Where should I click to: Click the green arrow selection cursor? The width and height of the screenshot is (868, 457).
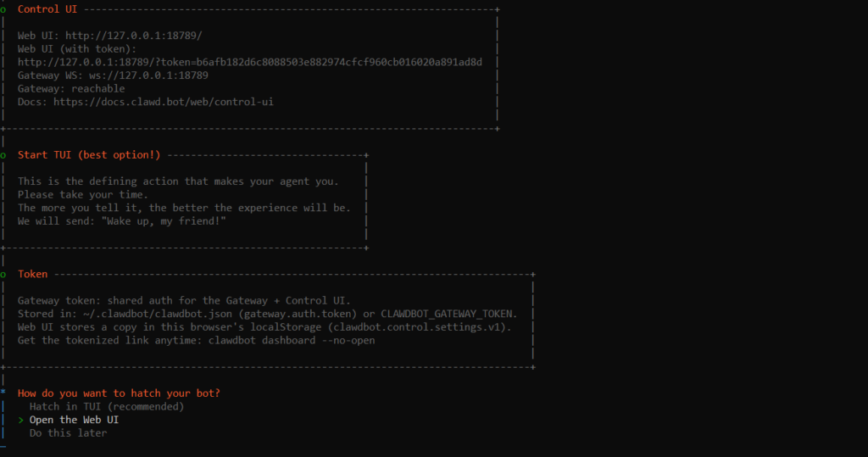click(20, 420)
